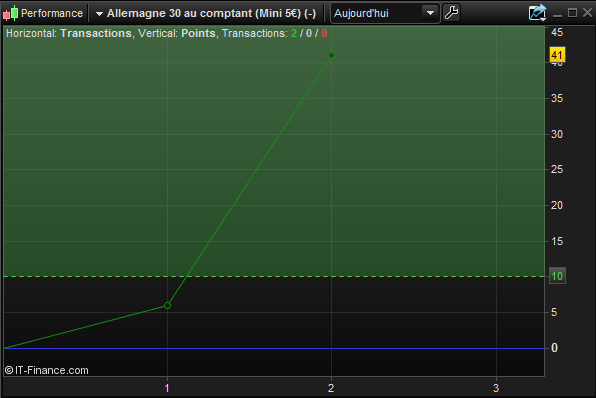Viewport: 596px width, 398px height.
Task: Click the yellow 41 value label
Action: (557, 55)
